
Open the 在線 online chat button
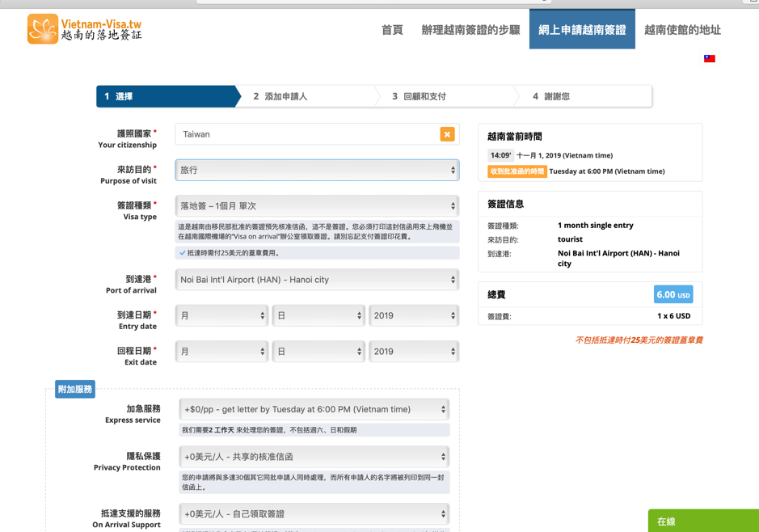[702, 521]
